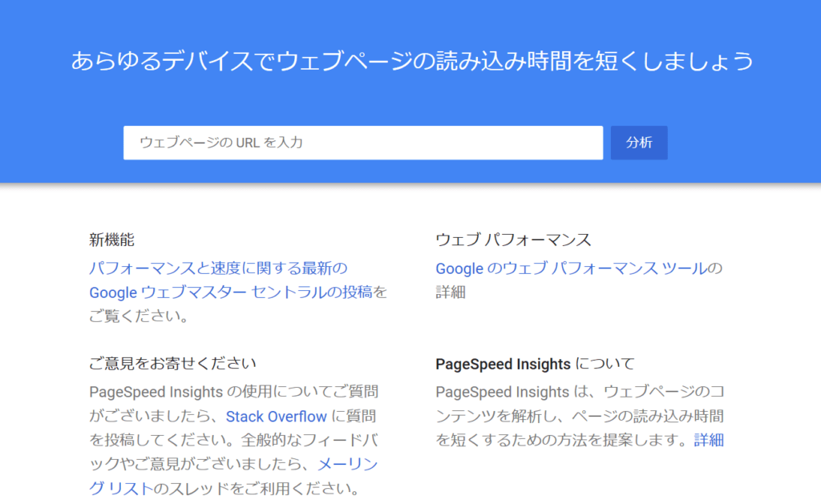The height and width of the screenshot is (504, 821).
Task: Click the ウェブ パフォーマンス heading
Action: tap(513, 240)
